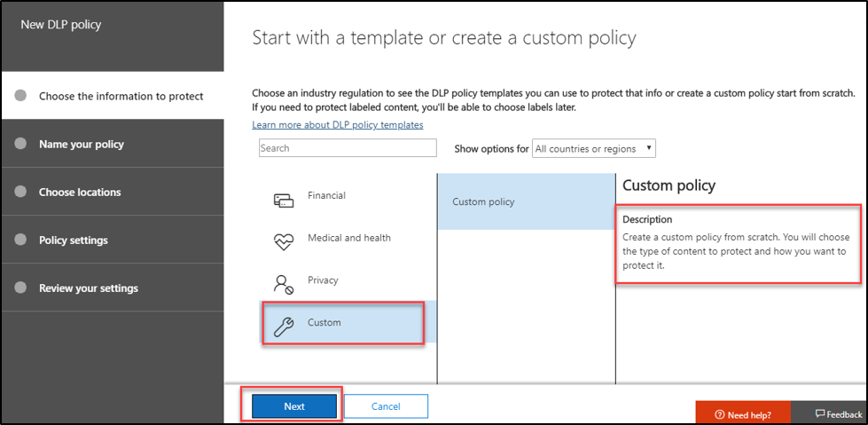868x425 pixels.
Task: Go to Choose the information to protect step
Action: (121, 96)
